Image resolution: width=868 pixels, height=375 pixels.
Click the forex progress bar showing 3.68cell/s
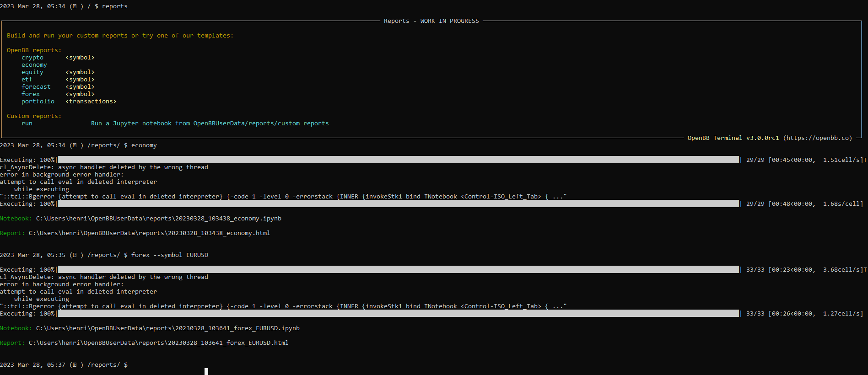click(x=398, y=270)
